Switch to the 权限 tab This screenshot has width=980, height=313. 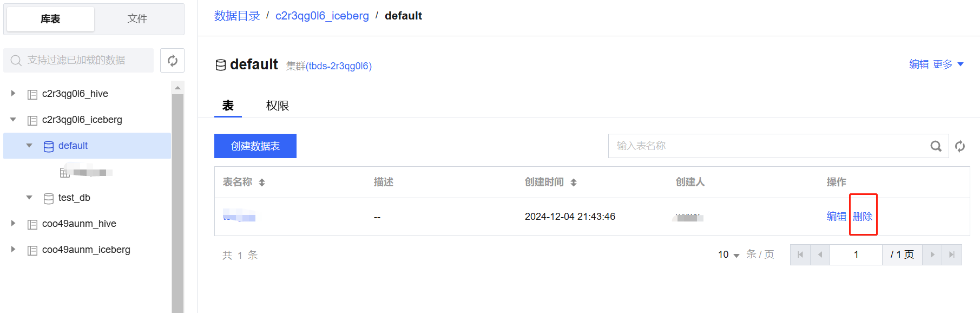coord(277,106)
